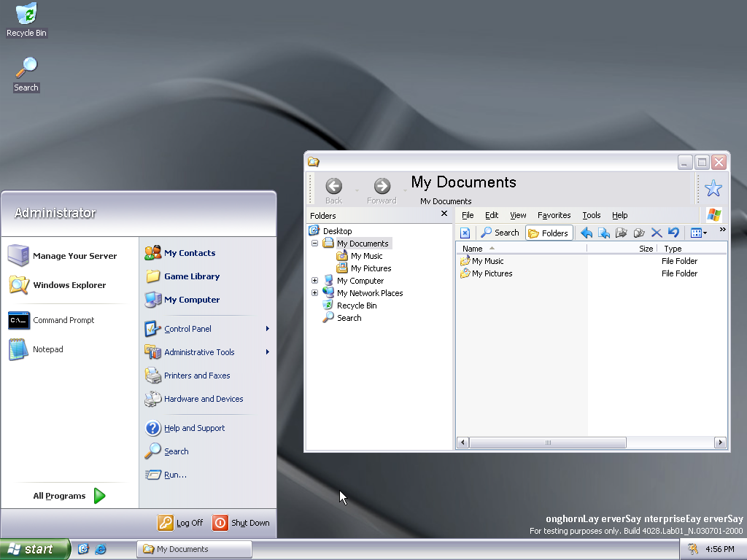The width and height of the screenshot is (747, 560).
Task: Close the Folders pane with X
Action: (x=444, y=214)
